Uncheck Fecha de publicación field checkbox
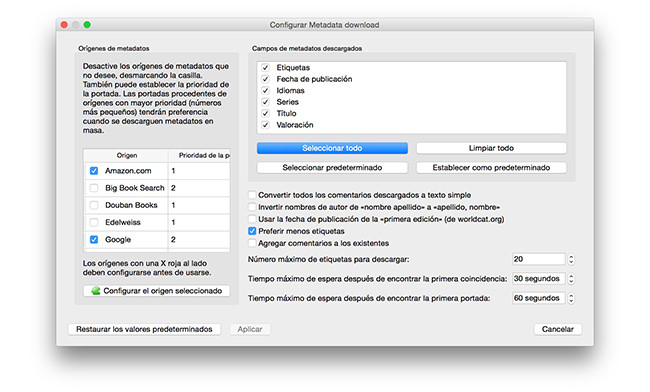Screen dimensions: 650x392 pos(265,79)
